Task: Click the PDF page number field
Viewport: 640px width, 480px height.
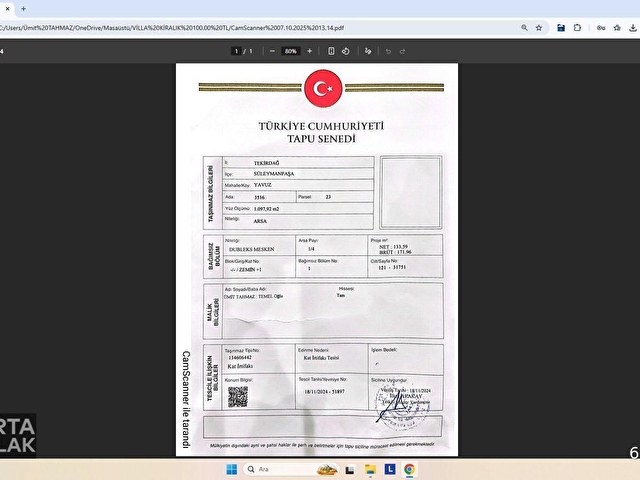Action: click(236, 51)
